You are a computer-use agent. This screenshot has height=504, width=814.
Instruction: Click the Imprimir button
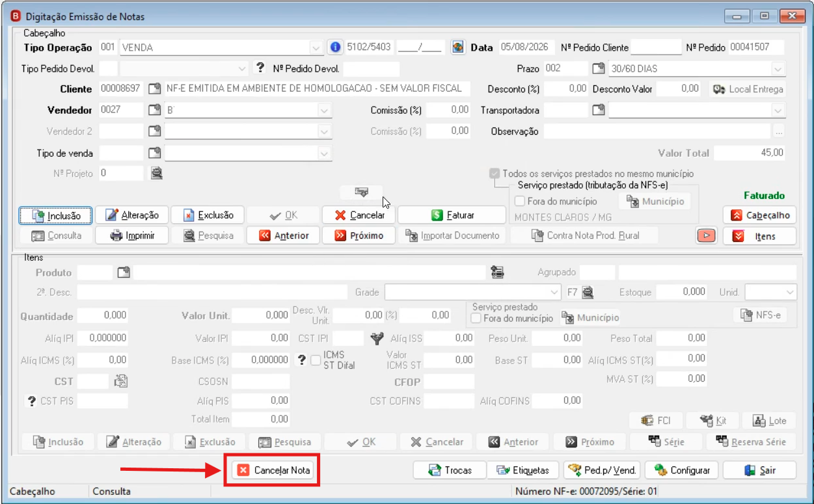[x=133, y=235]
